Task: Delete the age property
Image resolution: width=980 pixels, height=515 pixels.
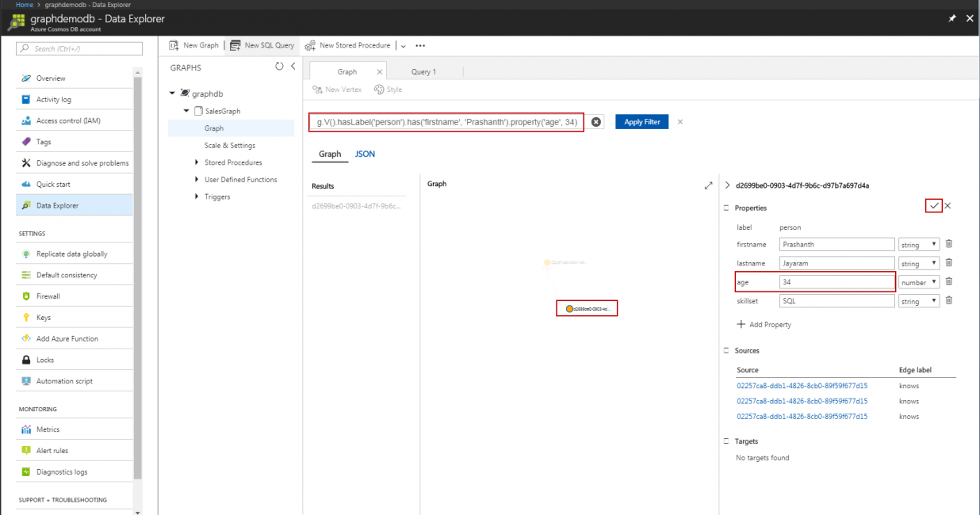Action: (948, 281)
